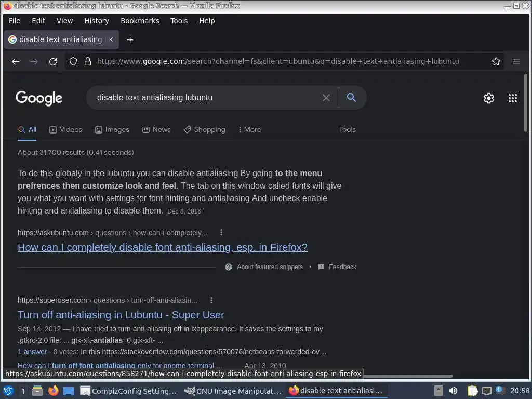
Task: Open the File menu
Action: (14, 21)
